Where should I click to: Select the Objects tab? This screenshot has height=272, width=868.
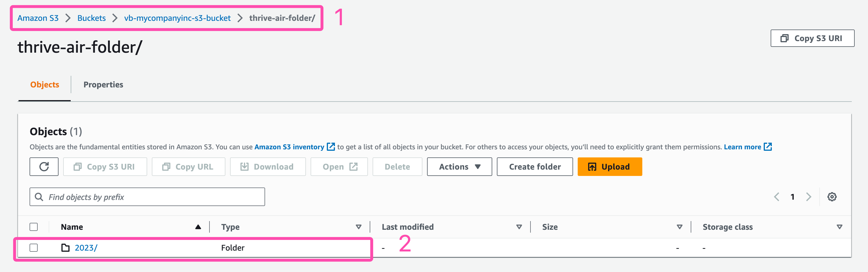point(45,84)
